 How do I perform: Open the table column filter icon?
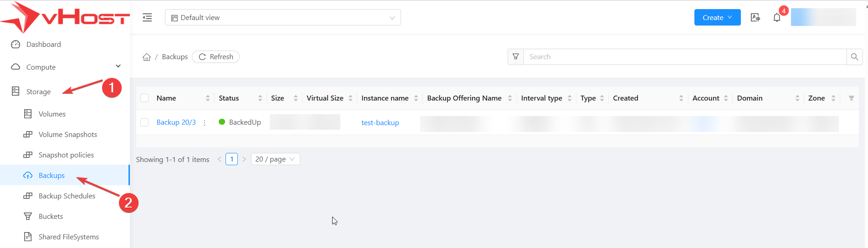(x=851, y=98)
